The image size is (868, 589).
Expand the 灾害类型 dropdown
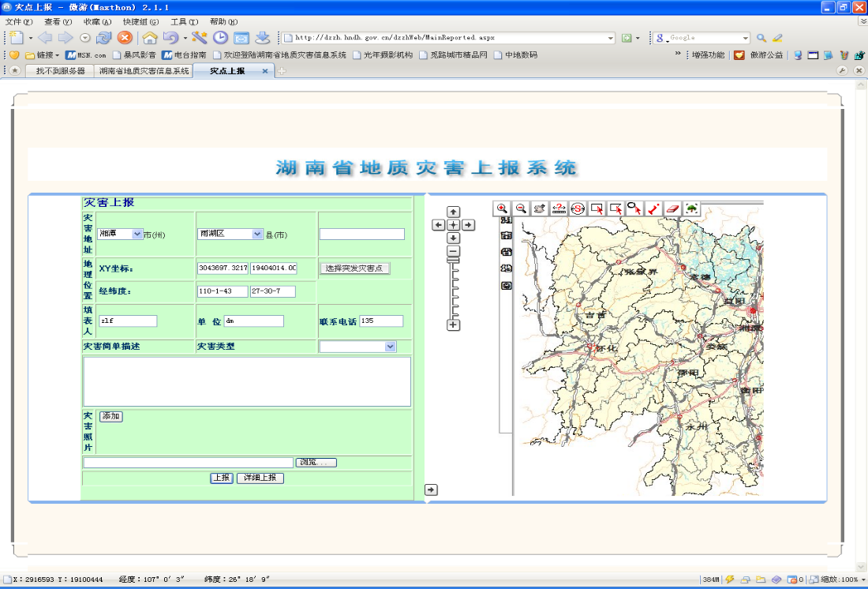pyautogui.click(x=357, y=347)
